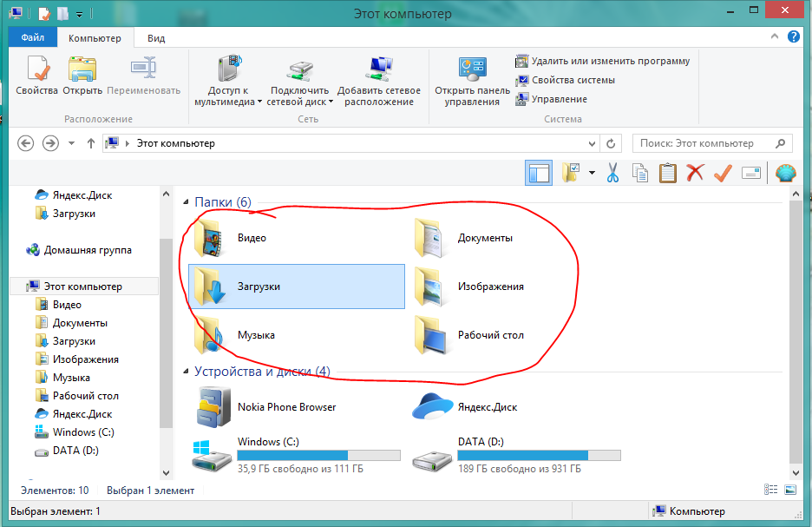Click DATA (D:) in navigation tree

pos(67,451)
